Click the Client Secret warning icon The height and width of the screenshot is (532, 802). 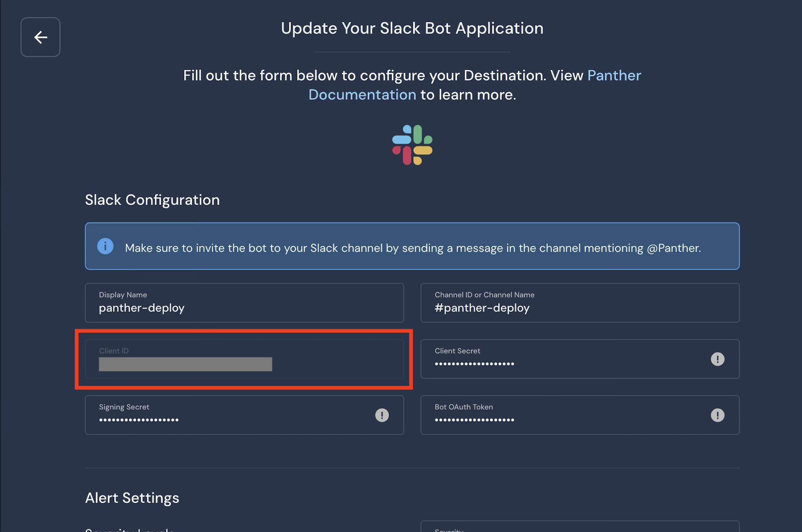pyautogui.click(x=717, y=359)
